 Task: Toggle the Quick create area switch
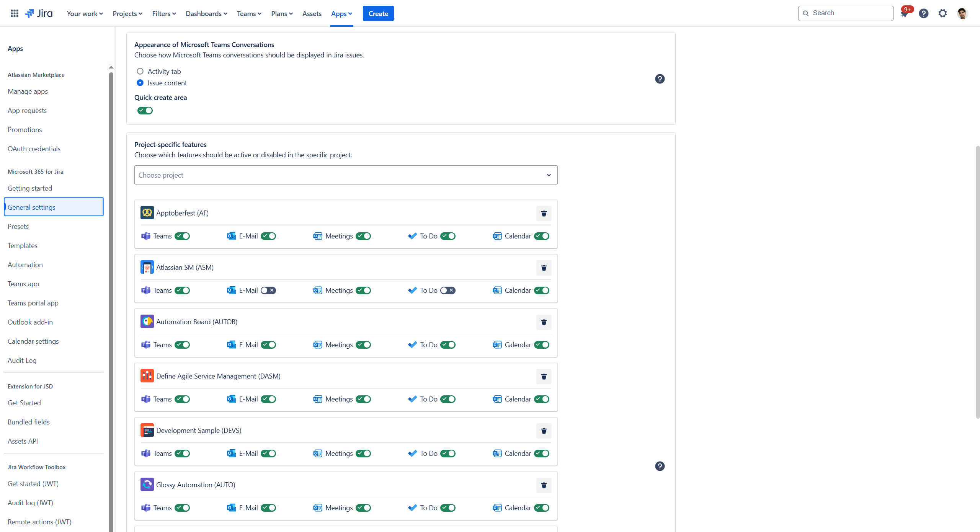[x=145, y=111]
